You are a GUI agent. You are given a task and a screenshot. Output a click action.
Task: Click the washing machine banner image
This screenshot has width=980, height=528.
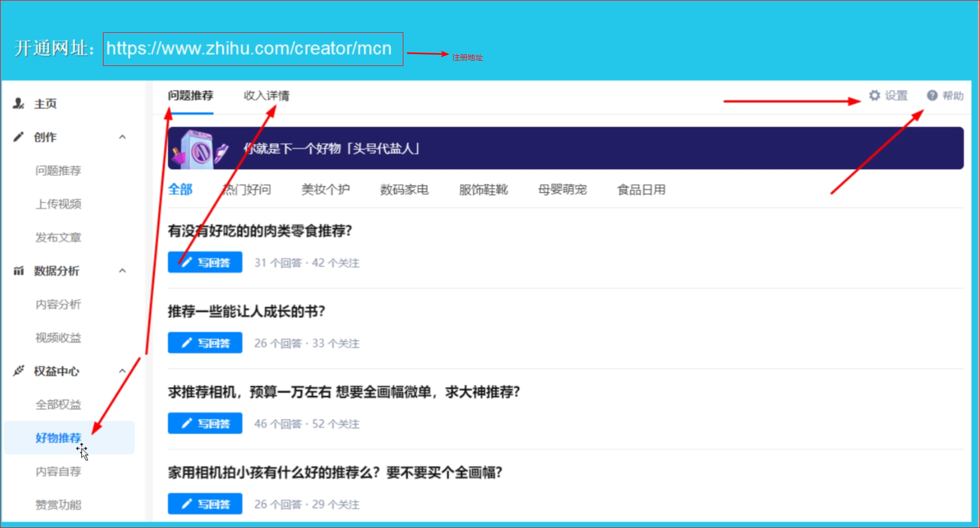[x=199, y=149]
